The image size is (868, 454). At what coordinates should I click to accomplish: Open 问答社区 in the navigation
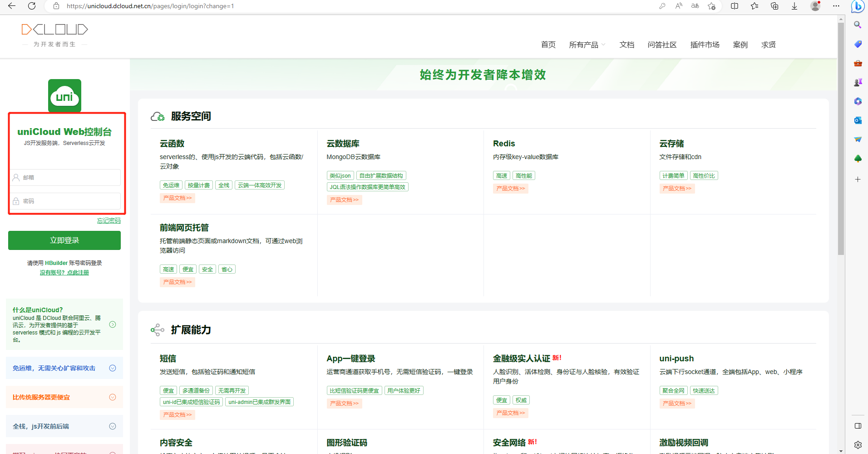click(662, 45)
